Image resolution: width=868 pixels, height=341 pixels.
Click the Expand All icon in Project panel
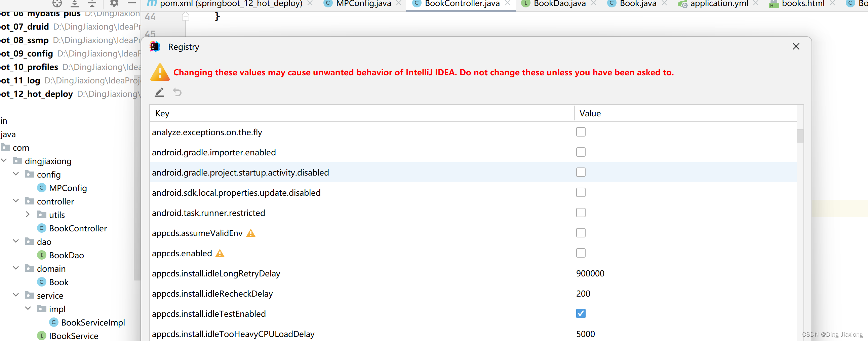point(75,3)
